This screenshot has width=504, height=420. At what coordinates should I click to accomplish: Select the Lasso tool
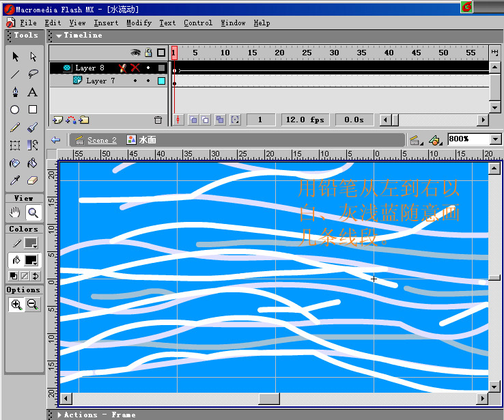coord(33,74)
